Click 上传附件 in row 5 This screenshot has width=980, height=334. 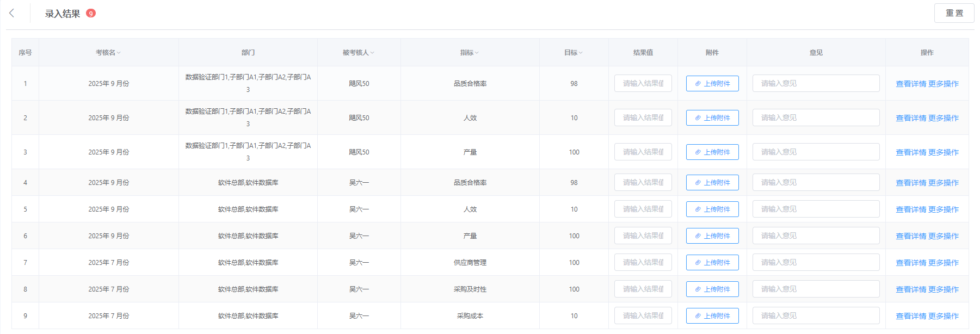[712, 209]
